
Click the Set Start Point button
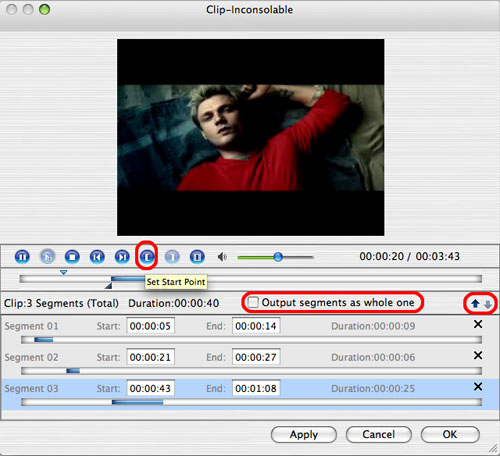(147, 257)
